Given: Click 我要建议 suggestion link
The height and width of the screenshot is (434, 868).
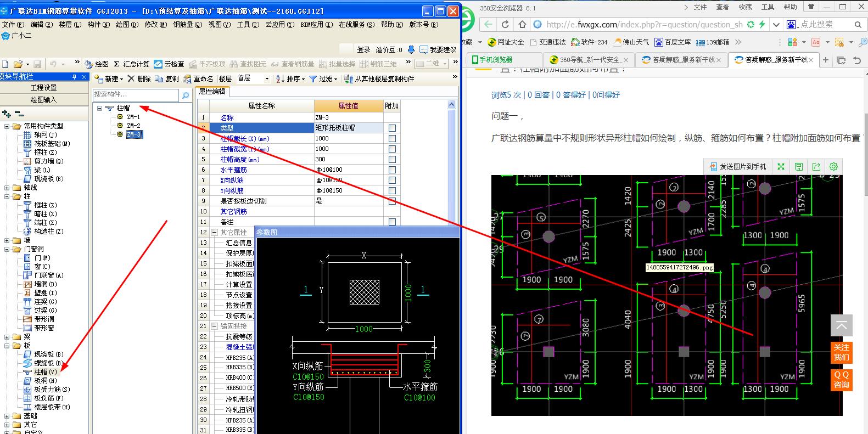Looking at the screenshot, I should pyautogui.click(x=438, y=49).
